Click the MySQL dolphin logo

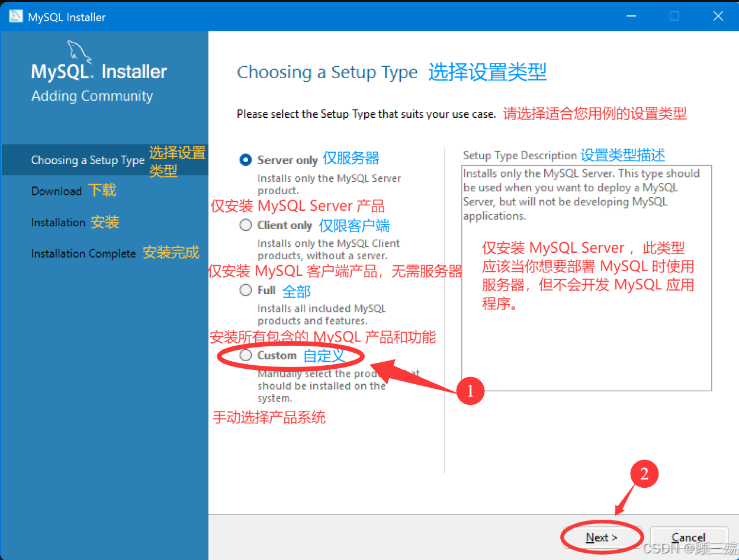tap(81, 52)
